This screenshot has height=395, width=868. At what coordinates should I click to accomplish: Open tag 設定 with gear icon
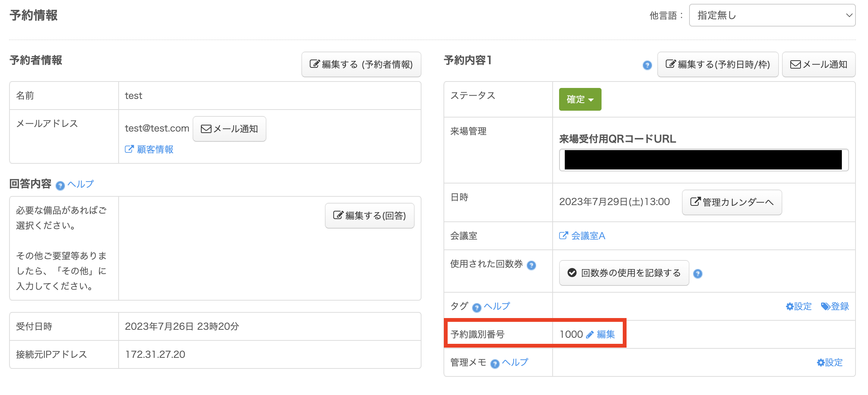[799, 306]
